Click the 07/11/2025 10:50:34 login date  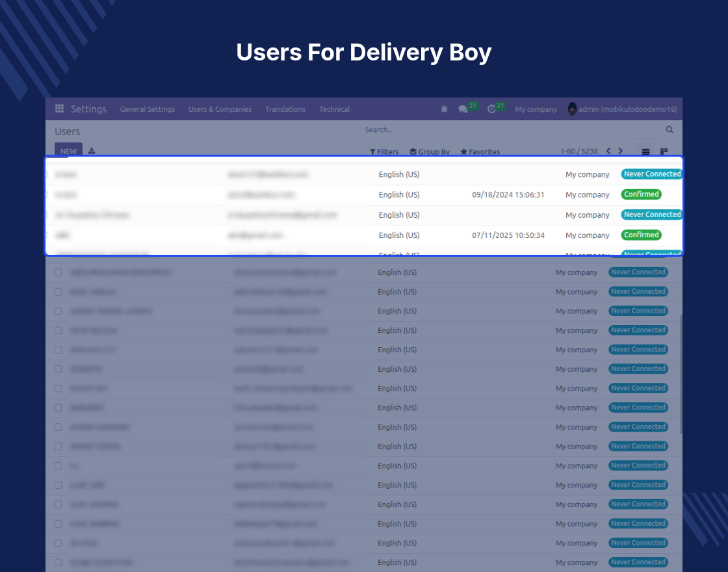[x=508, y=235]
